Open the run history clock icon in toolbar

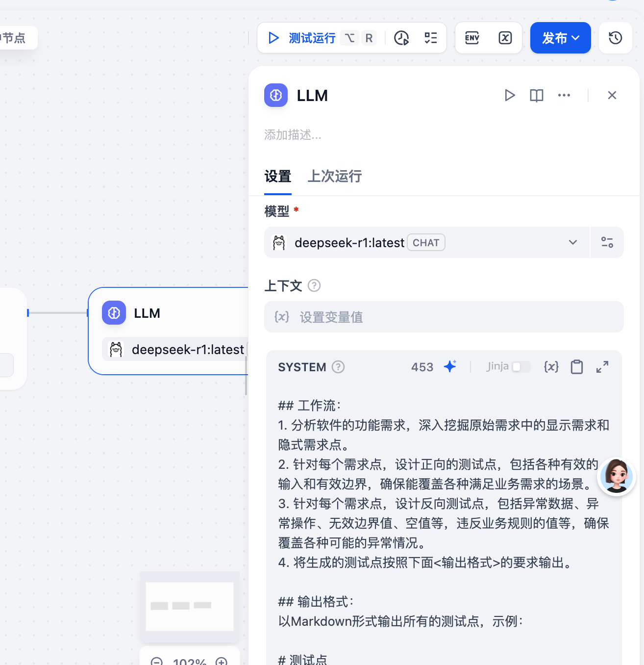[401, 38]
